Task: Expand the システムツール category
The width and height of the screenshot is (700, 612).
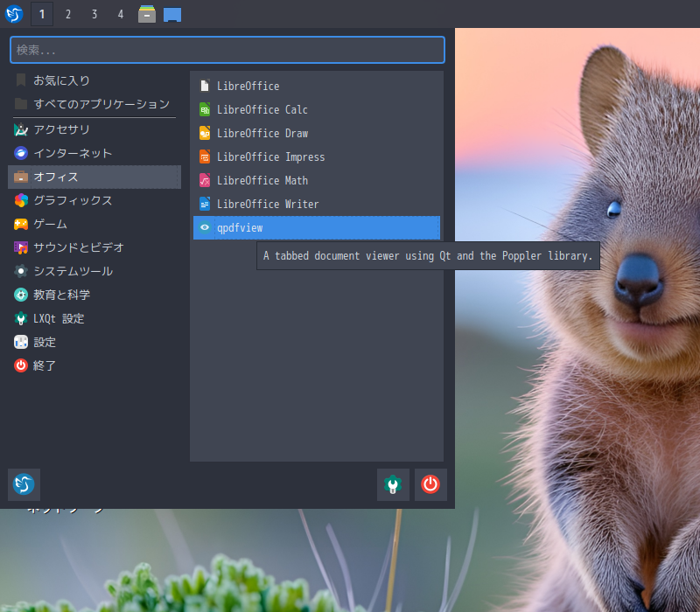Action: click(73, 271)
